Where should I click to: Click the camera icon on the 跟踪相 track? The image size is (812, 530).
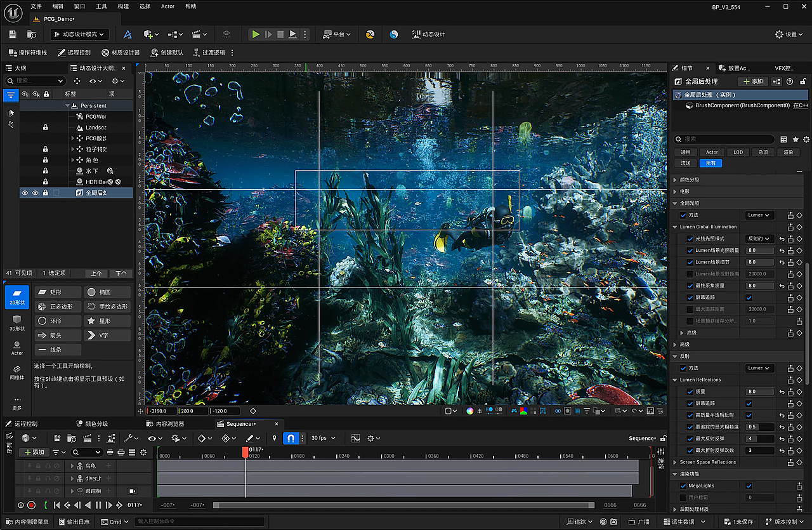click(132, 491)
